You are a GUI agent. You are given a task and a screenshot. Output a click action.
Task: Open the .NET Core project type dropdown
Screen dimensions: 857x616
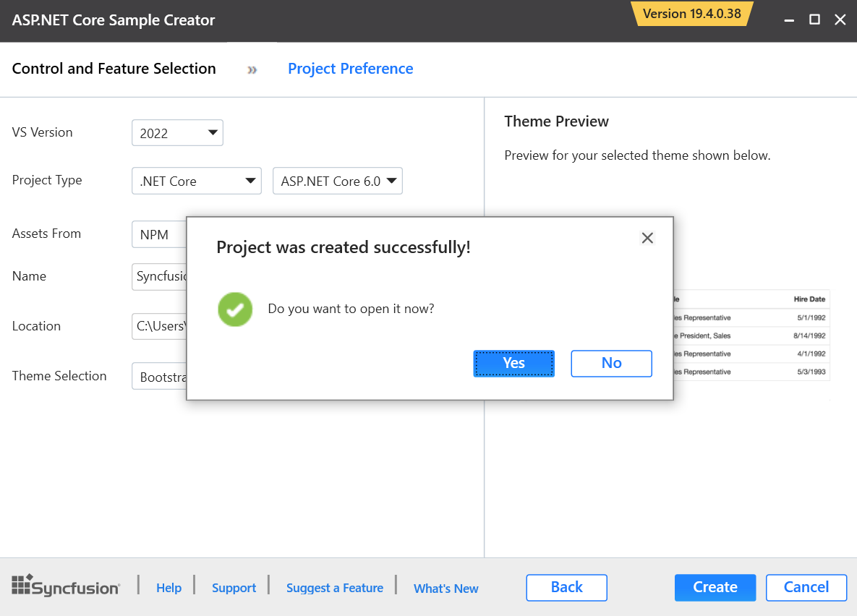(x=196, y=181)
